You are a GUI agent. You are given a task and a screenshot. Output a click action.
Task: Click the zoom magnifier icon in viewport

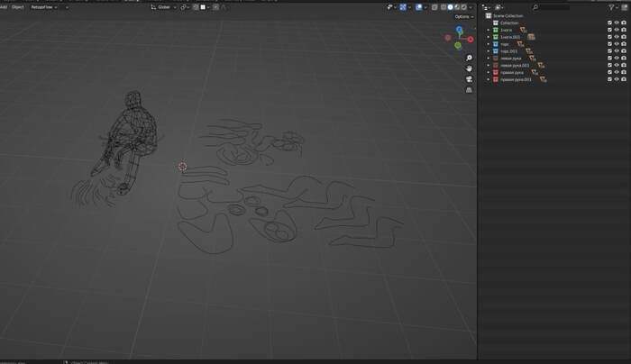tap(469, 58)
